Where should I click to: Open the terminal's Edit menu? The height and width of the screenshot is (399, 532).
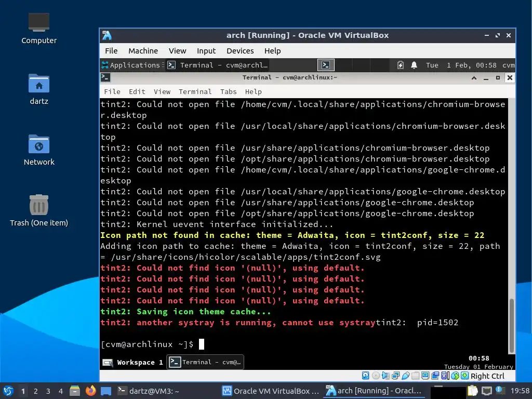pyautogui.click(x=137, y=91)
